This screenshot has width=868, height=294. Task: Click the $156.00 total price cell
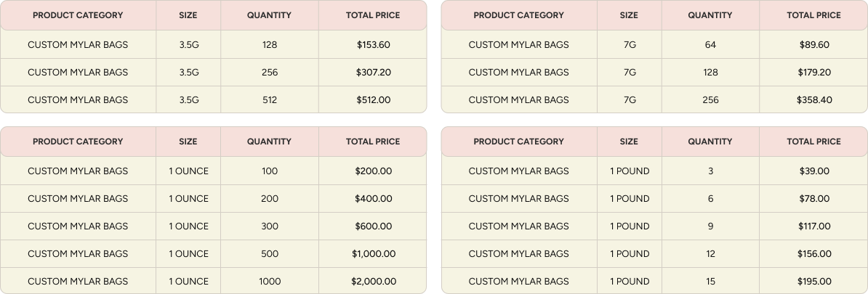tap(813, 254)
